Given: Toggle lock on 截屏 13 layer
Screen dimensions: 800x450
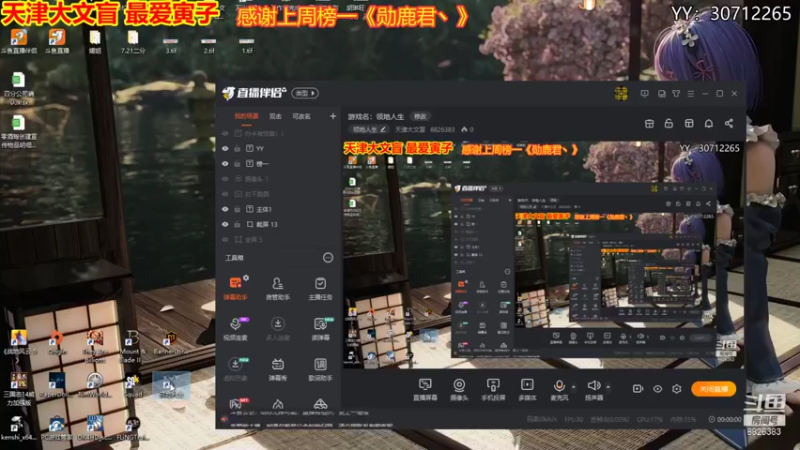Looking at the screenshot, I should click(x=237, y=224).
